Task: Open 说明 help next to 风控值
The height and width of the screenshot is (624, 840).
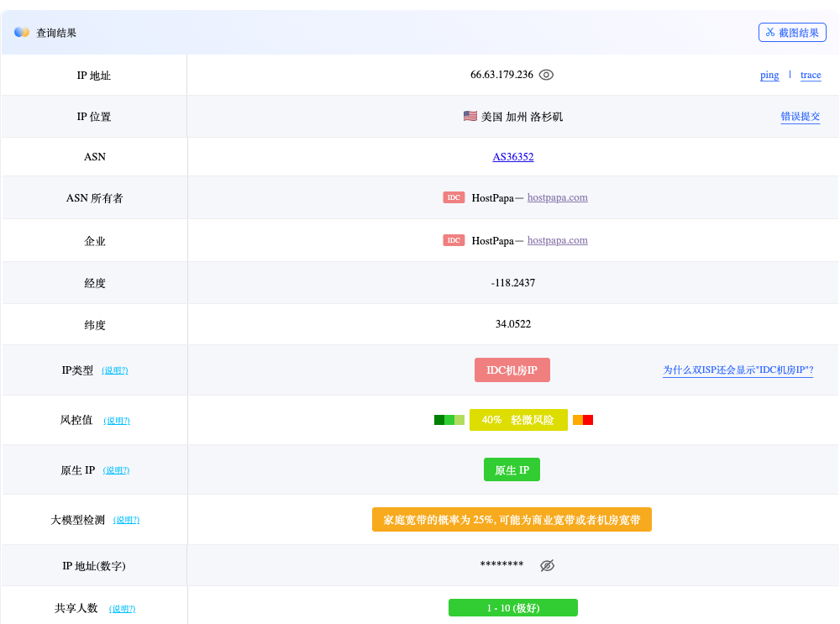Action: click(x=117, y=421)
